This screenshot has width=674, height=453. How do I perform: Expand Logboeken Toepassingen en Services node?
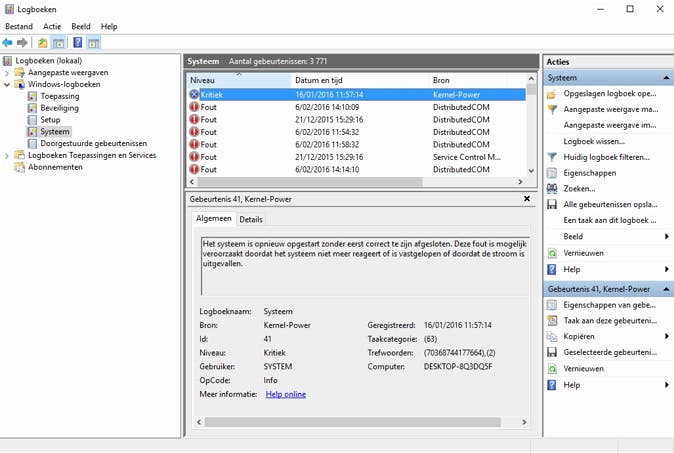(x=8, y=156)
